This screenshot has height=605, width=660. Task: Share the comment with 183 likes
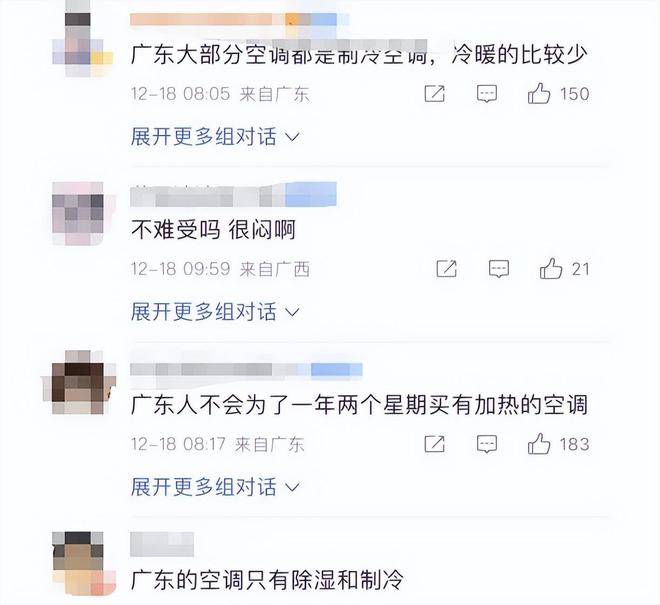(434, 444)
